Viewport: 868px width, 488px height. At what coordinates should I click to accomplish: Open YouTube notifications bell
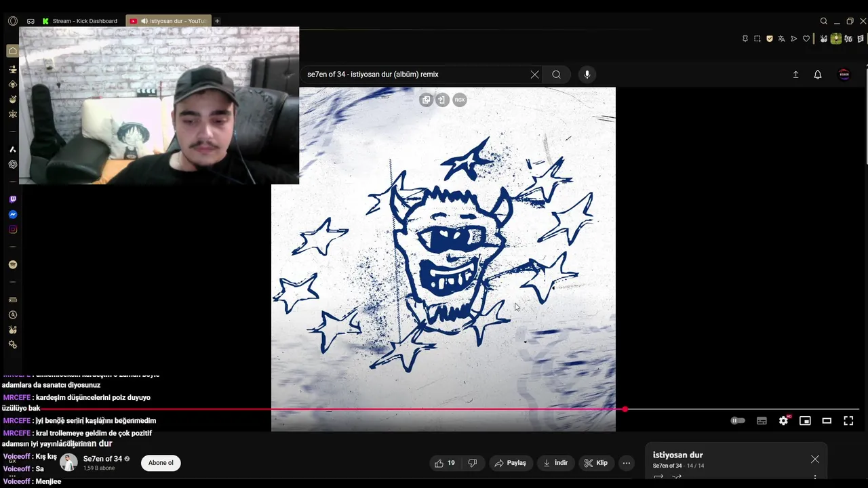click(x=818, y=75)
